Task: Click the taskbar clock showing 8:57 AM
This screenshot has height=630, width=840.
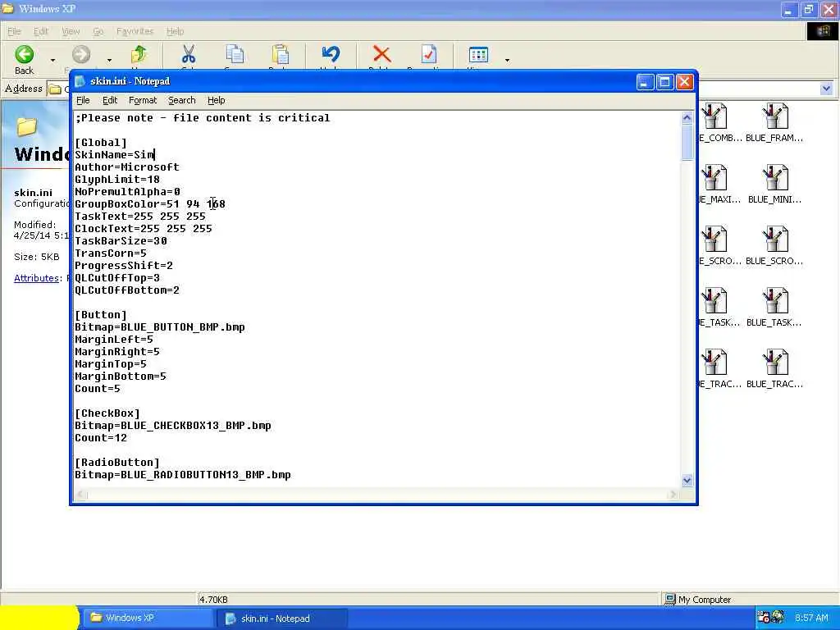Action: pos(811,618)
